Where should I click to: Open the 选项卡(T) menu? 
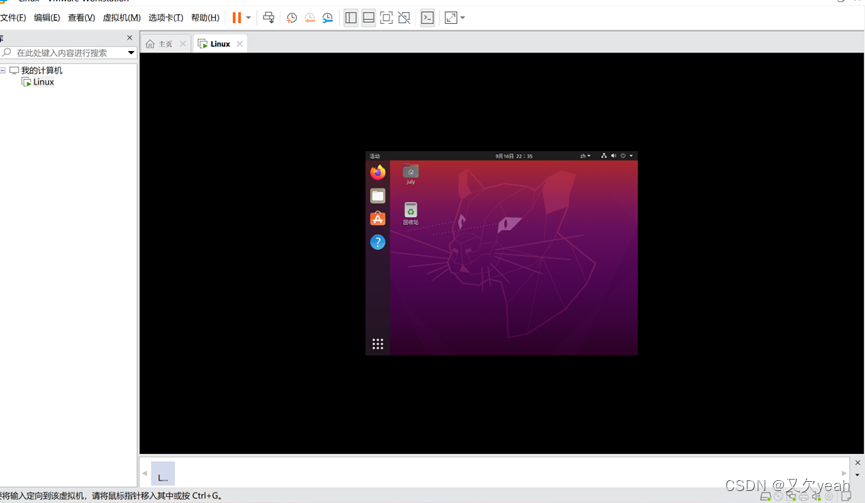[x=165, y=18]
